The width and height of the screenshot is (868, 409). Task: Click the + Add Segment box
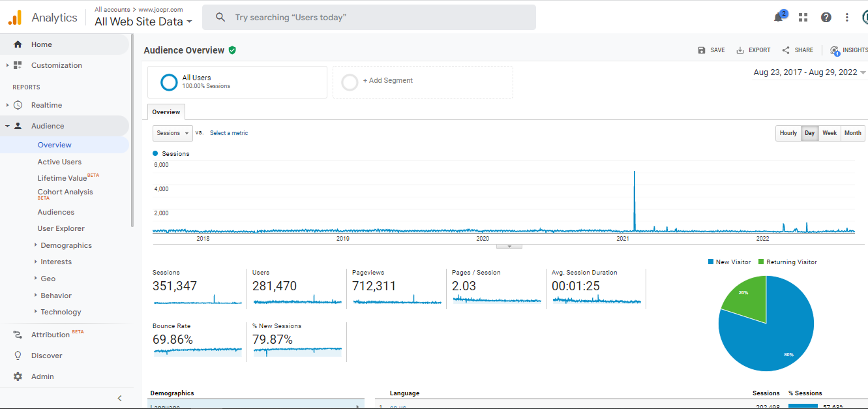[x=423, y=82]
